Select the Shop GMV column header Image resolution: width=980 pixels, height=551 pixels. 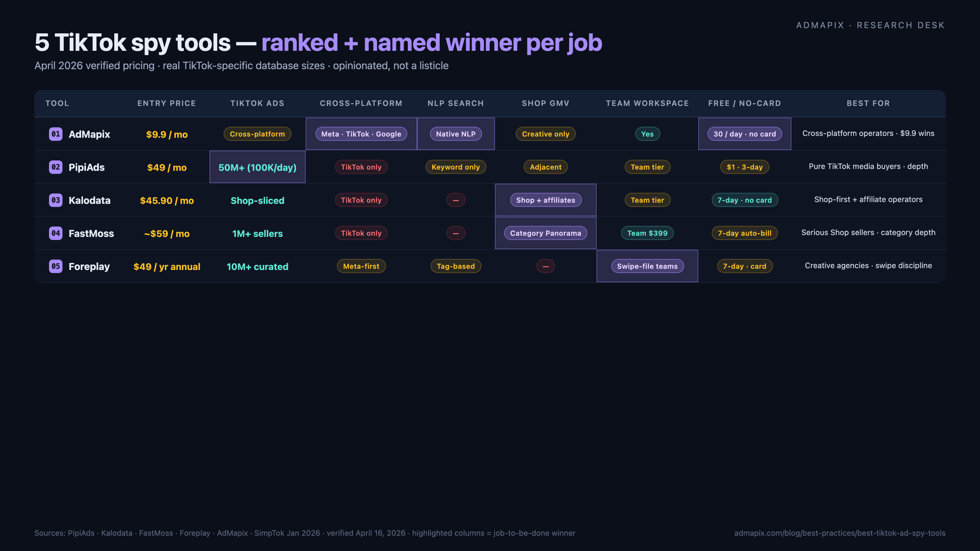545,103
